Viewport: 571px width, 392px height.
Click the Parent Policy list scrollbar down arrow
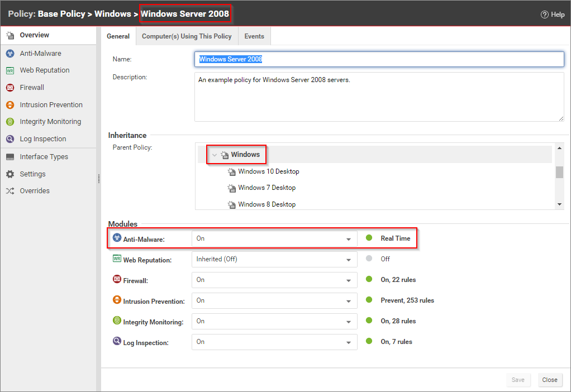[560, 205]
